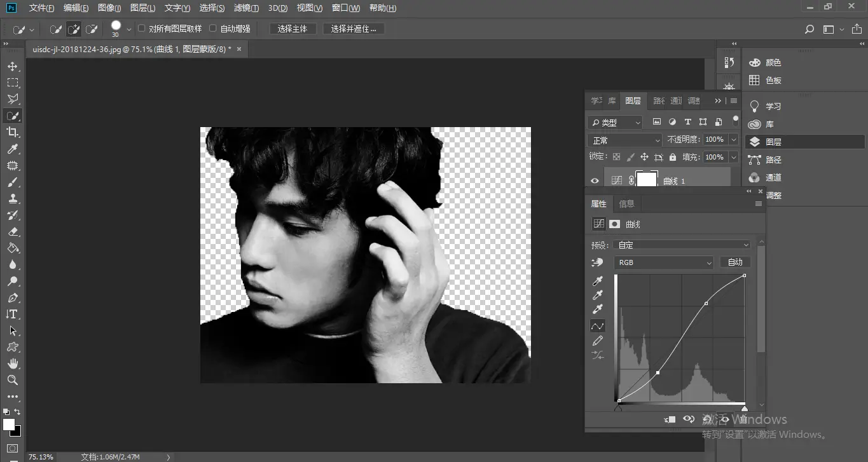Select the Blur tool

(13, 264)
